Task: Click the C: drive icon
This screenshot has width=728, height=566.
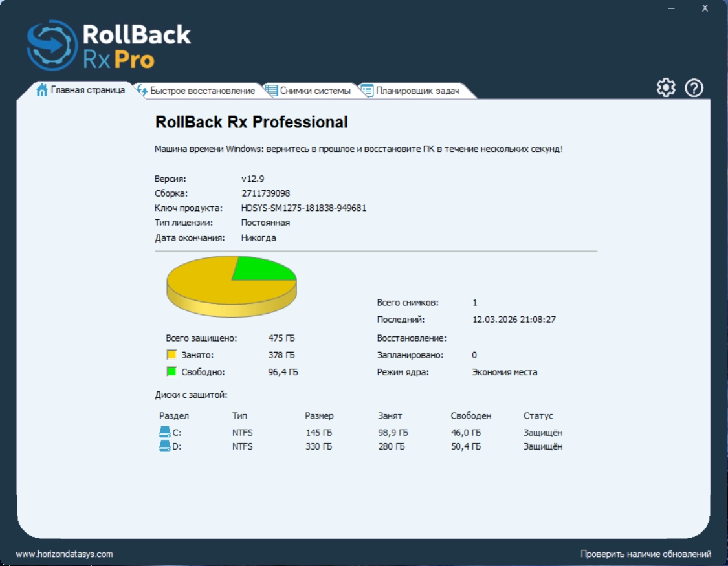Action: (x=165, y=432)
